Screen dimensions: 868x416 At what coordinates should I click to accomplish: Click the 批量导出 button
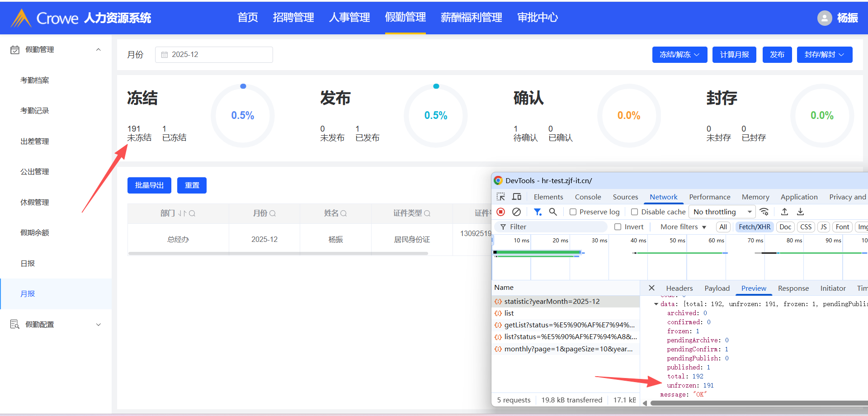pyautogui.click(x=149, y=185)
